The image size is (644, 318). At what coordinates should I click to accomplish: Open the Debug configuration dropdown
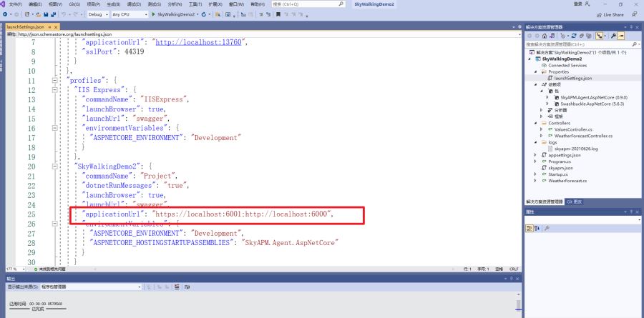98,14
